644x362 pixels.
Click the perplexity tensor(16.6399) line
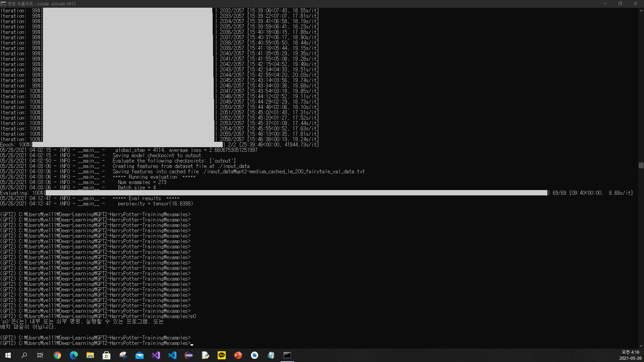(x=97, y=204)
